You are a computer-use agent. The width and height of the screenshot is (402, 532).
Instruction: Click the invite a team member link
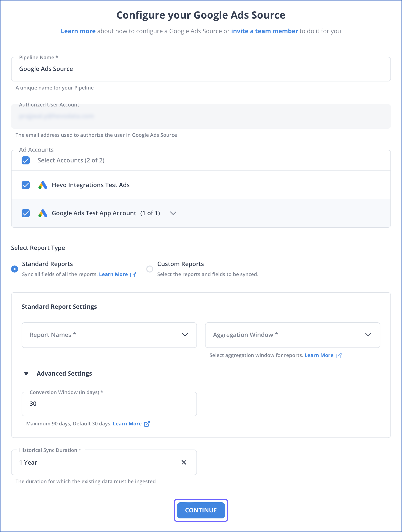coord(264,31)
